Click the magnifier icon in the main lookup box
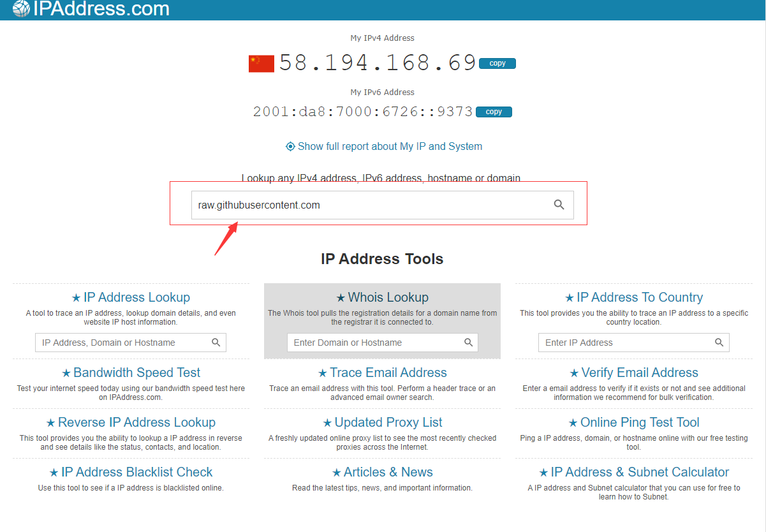 pos(559,205)
